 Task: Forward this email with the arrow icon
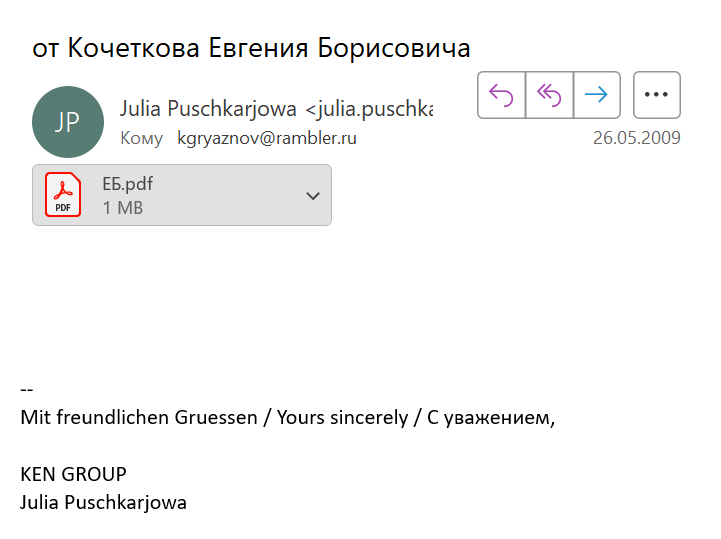597,95
